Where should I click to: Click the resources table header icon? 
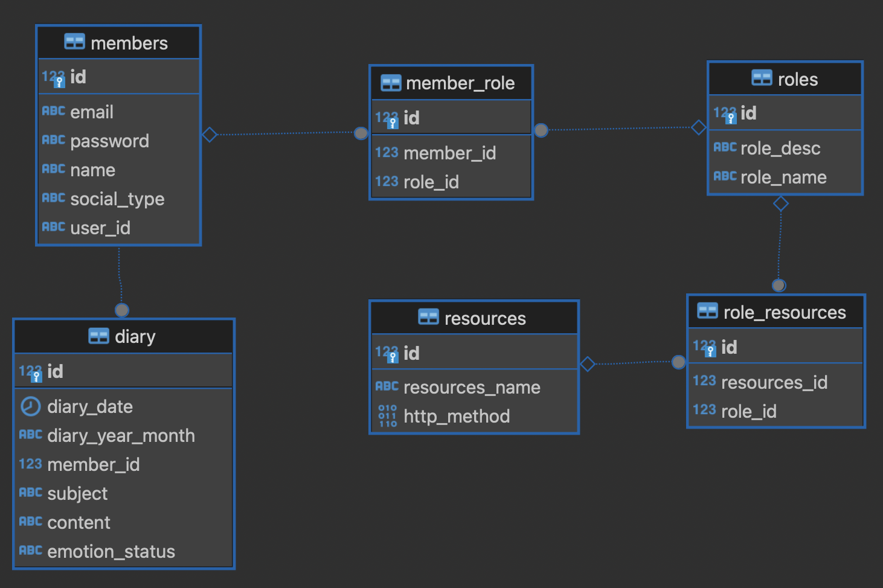point(428,317)
